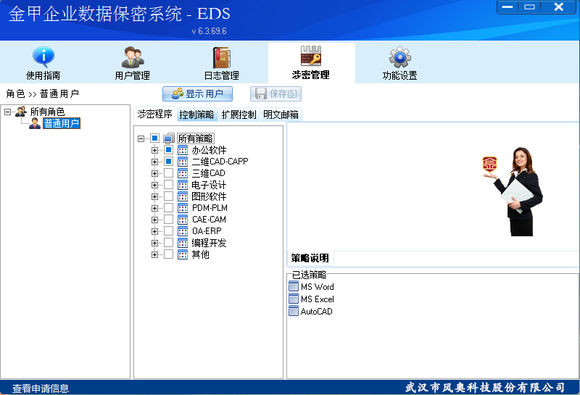This screenshot has height=395, width=580.
Task: Select AutoCAD text in 已选策略
Action: coord(316,311)
